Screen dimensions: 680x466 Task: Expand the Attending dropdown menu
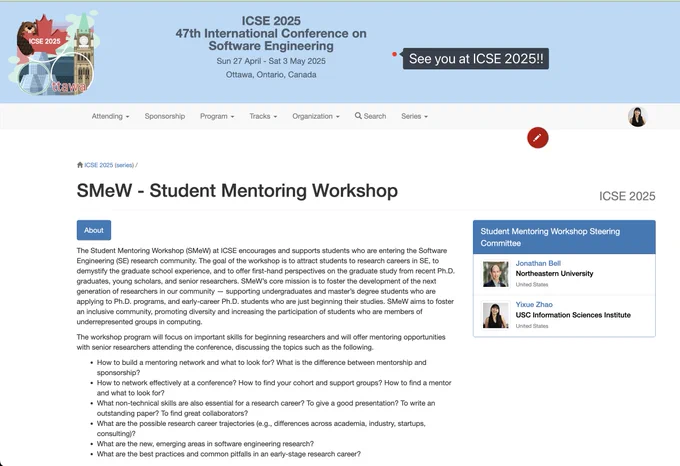coord(110,116)
